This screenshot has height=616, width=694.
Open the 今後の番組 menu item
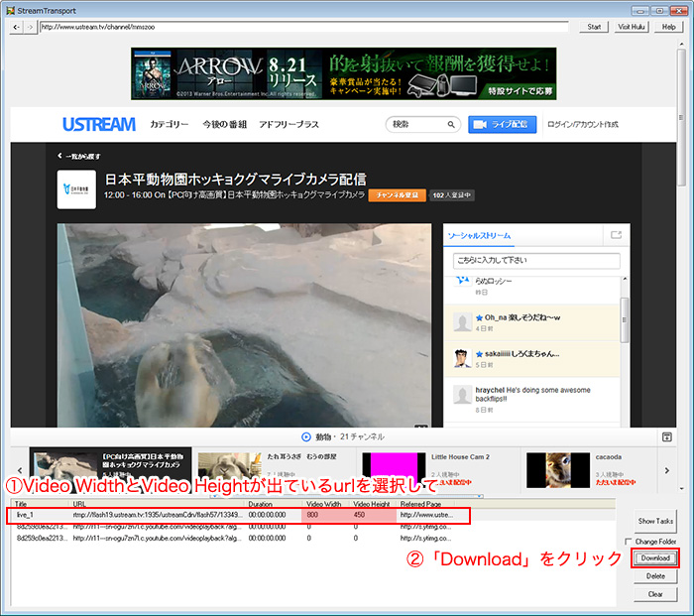point(224,124)
